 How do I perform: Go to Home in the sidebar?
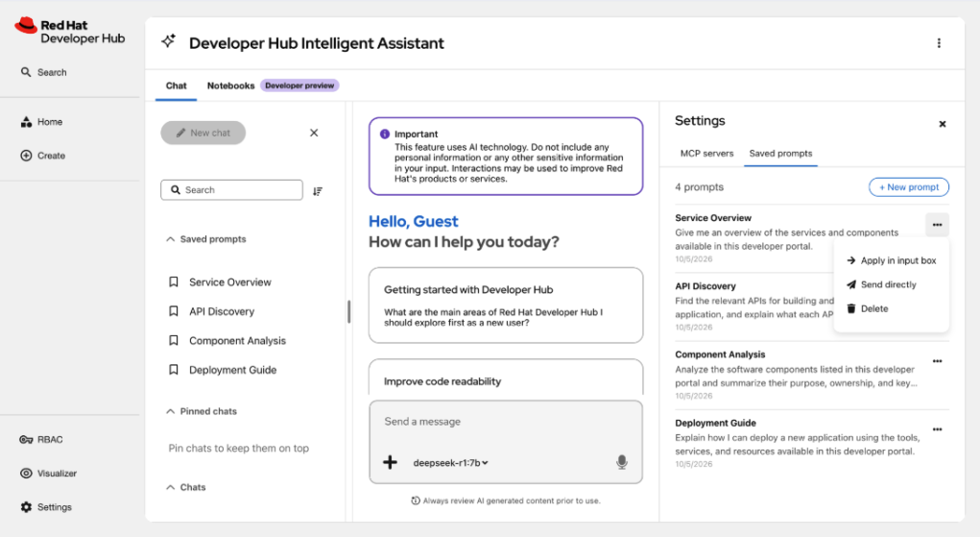pos(42,122)
